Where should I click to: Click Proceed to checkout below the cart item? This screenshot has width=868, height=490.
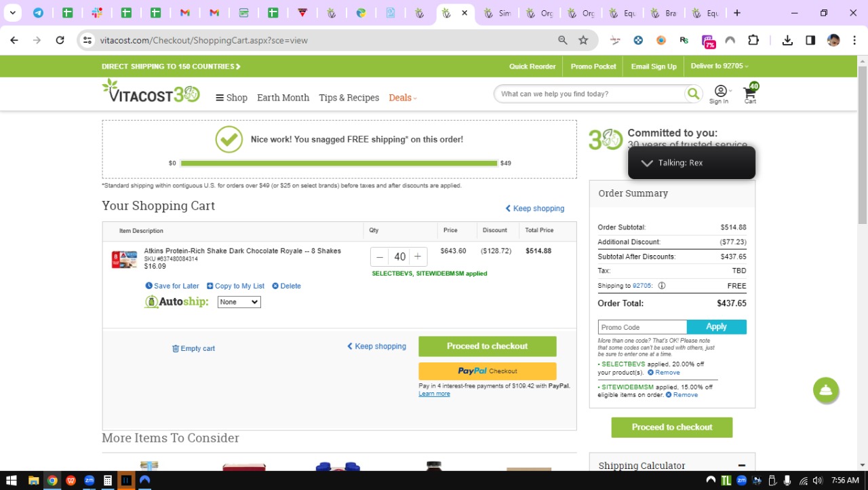[x=488, y=346]
